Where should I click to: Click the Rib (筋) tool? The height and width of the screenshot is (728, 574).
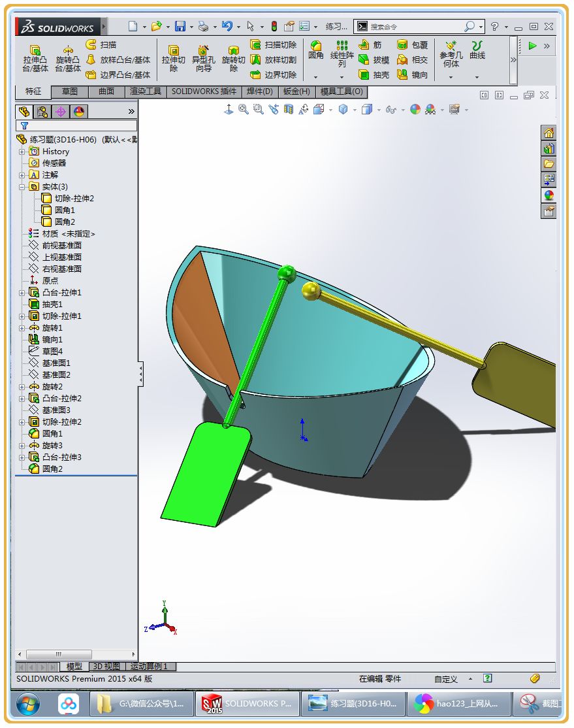click(x=370, y=44)
